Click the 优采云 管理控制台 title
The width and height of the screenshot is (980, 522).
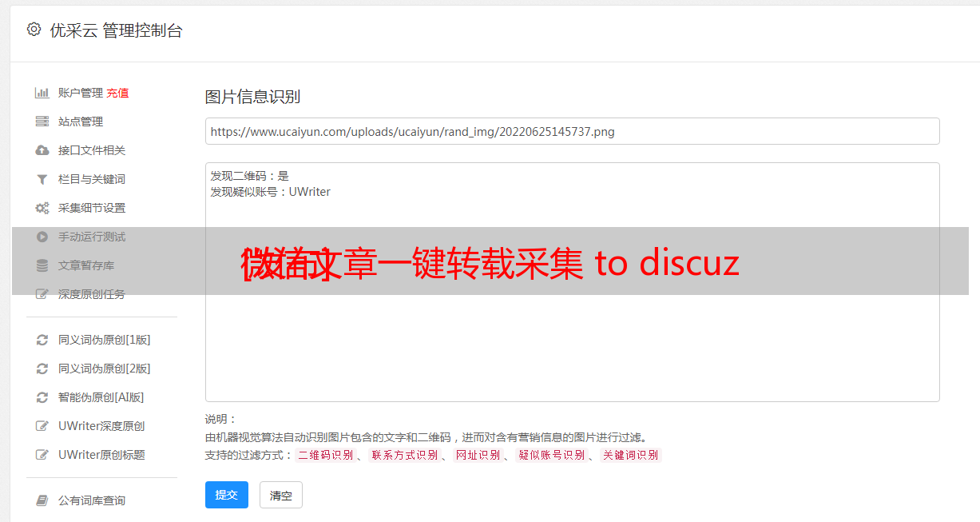(x=116, y=30)
